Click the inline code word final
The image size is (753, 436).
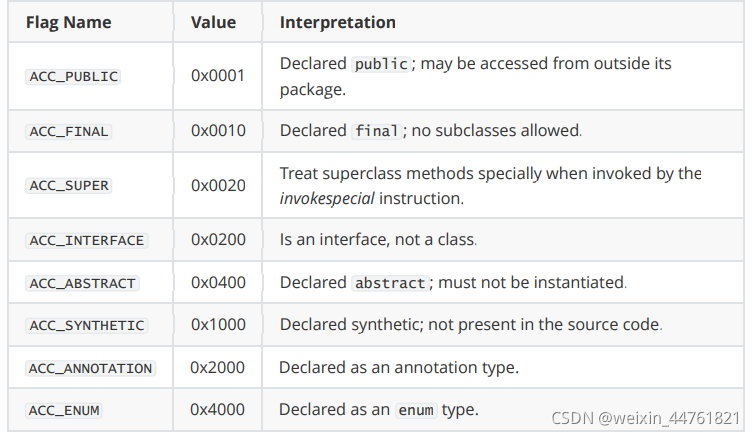(377, 131)
